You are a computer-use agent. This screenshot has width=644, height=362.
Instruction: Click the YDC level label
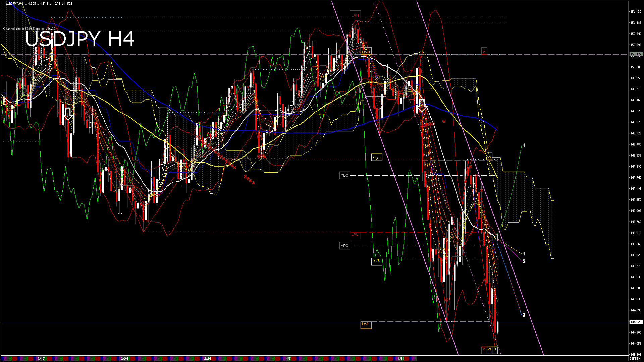(x=344, y=246)
